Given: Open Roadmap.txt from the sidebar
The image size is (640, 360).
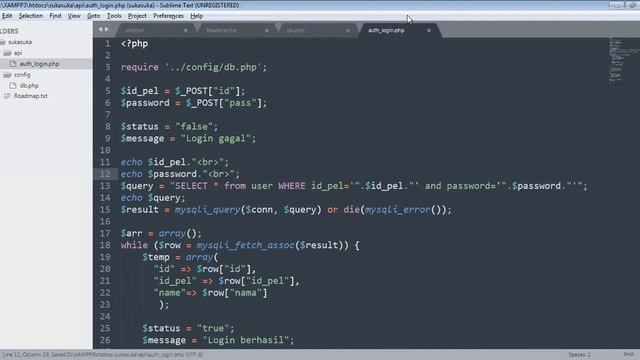Looking at the screenshot, I should pos(31,96).
